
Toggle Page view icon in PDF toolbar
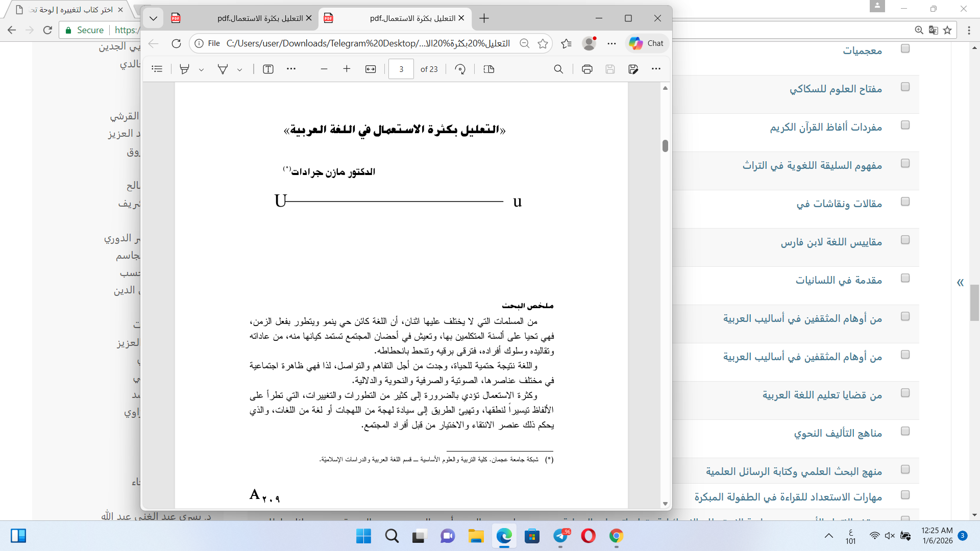[488, 69]
